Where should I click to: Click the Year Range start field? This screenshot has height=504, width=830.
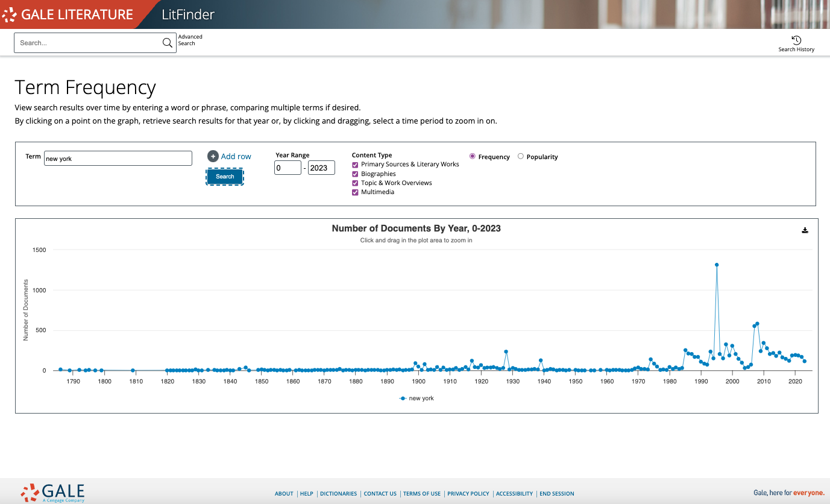coord(288,168)
